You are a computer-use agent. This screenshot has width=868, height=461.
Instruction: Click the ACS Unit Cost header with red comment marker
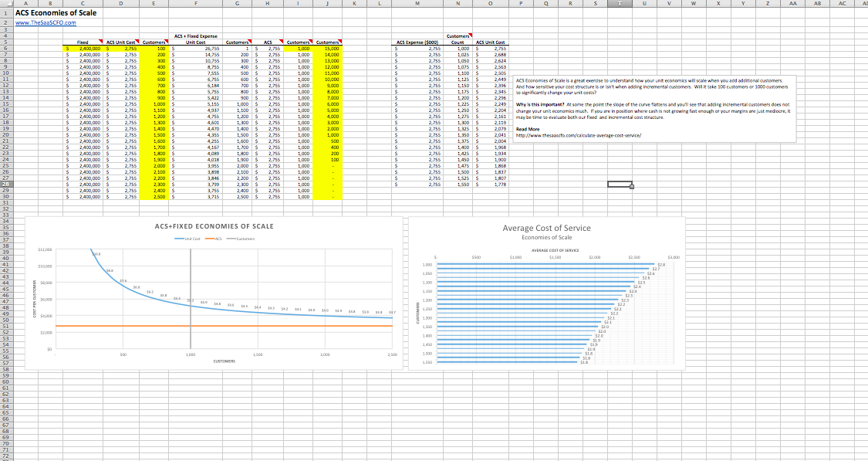coord(120,42)
